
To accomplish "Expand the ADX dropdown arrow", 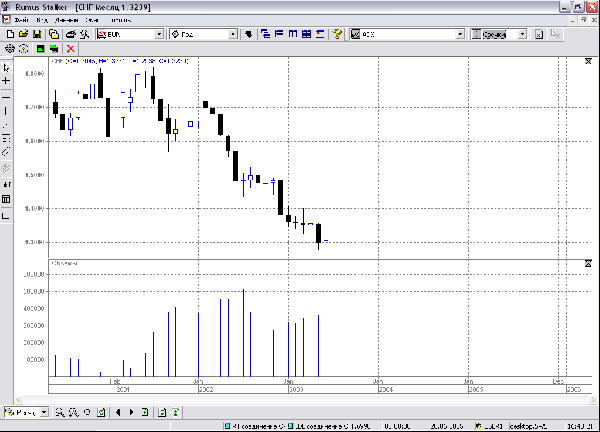I will (x=460, y=34).
